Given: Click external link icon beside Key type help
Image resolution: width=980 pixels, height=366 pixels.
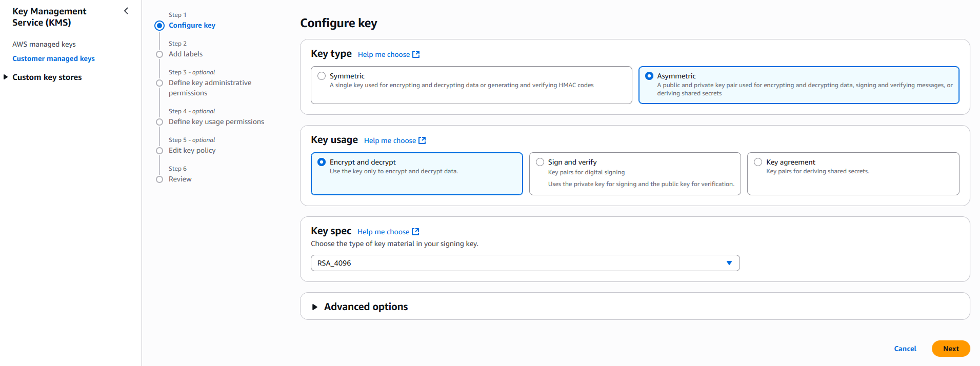Looking at the screenshot, I should coord(416,54).
